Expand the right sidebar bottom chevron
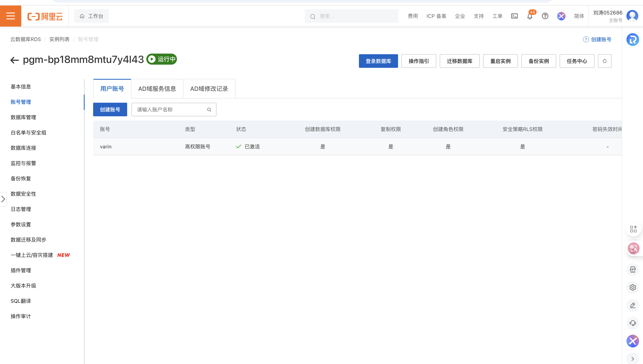The image size is (643, 364). (x=633, y=358)
